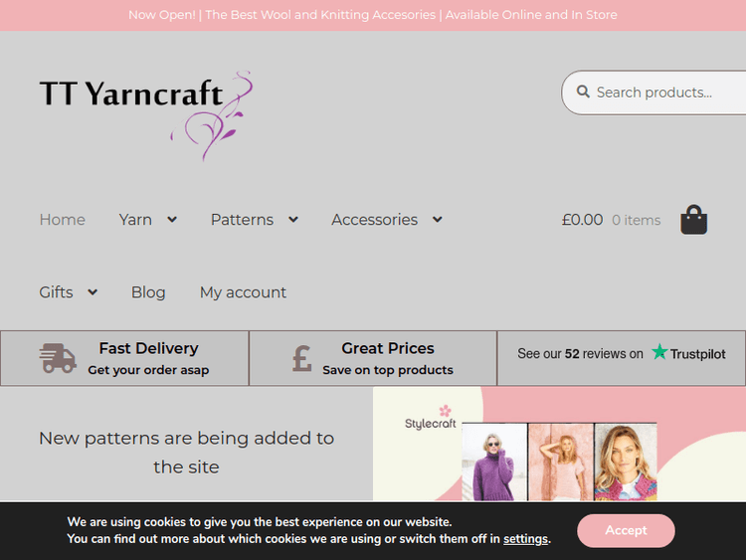Click the Fast Delivery heading
The height and width of the screenshot is (560, 746).
[148, 348]
